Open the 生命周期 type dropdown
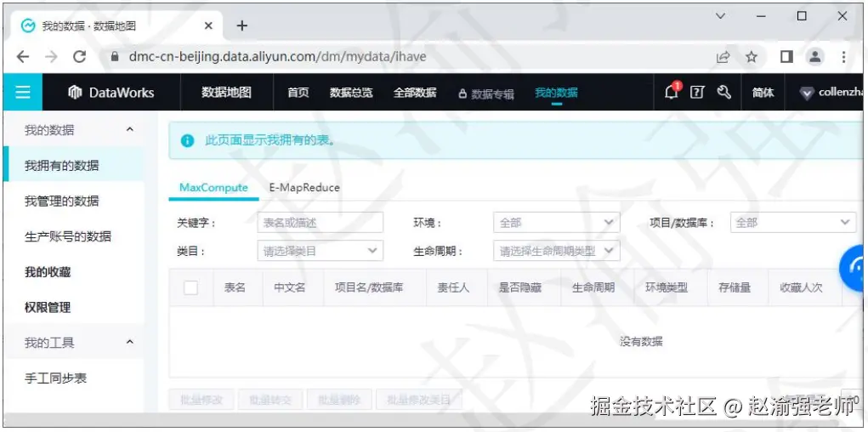The image size is (868, 432). coord(556,251)
